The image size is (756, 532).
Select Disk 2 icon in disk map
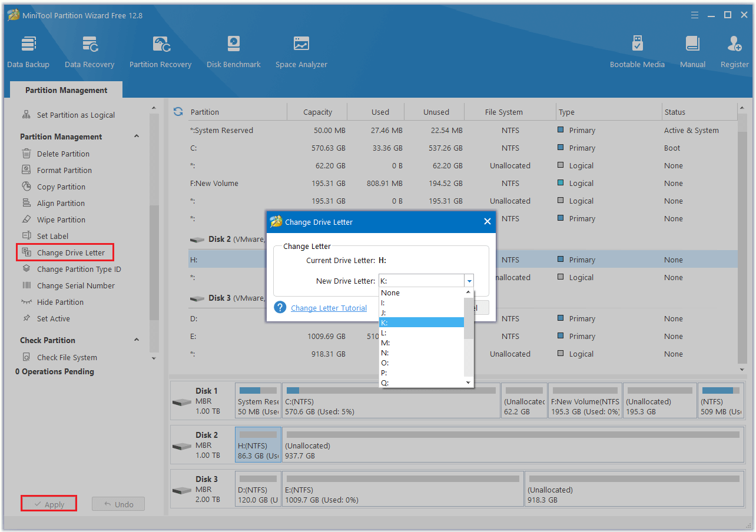point(181,446)
